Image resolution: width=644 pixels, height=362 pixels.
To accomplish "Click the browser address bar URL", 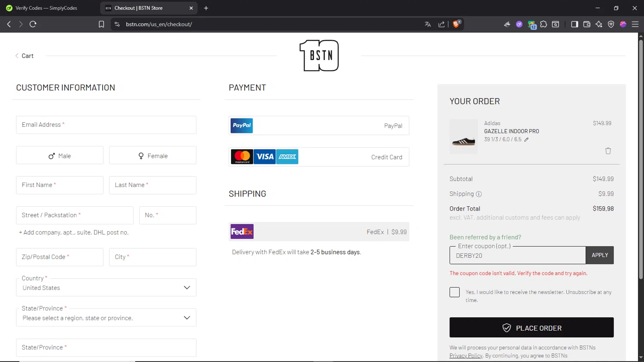I will (x=159, y=24).
